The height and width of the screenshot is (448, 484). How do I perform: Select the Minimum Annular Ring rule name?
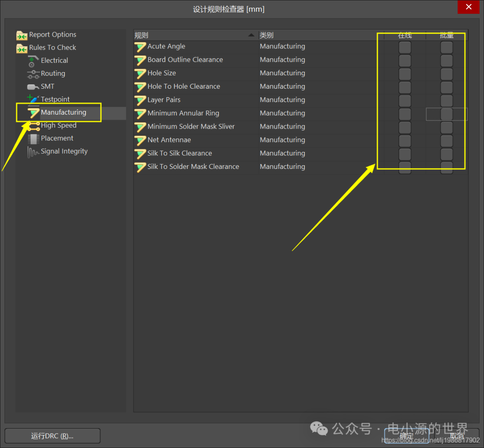(183, 113)
